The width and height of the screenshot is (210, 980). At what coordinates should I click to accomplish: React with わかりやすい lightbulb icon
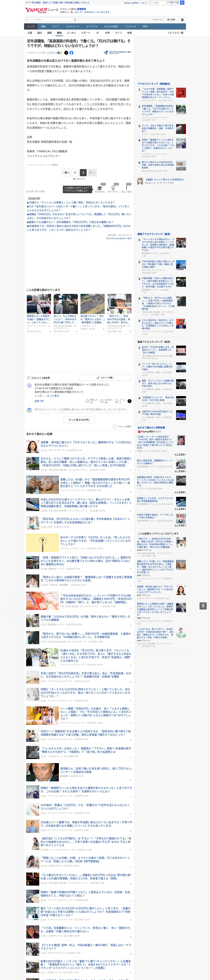pos(113,188)
